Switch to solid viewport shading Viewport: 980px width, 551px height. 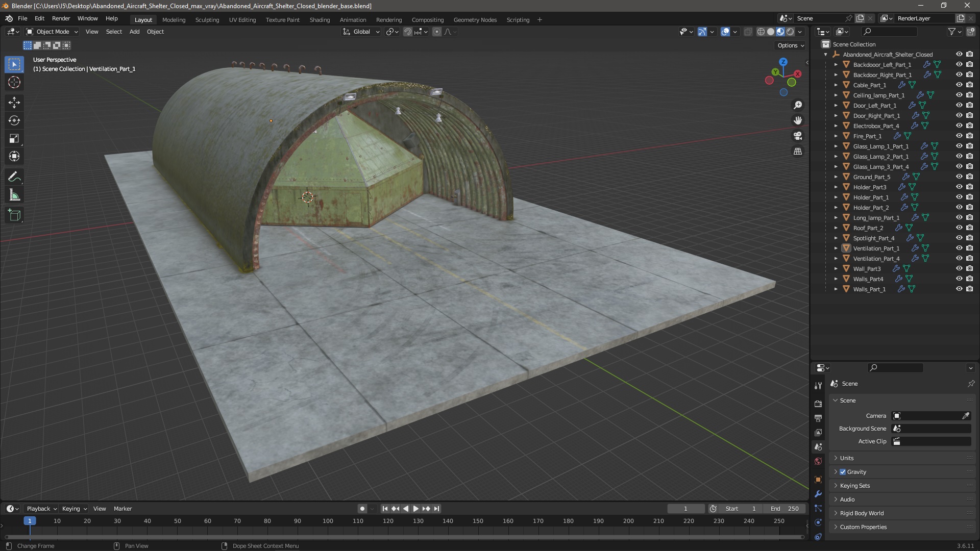(x=771, y=32)
